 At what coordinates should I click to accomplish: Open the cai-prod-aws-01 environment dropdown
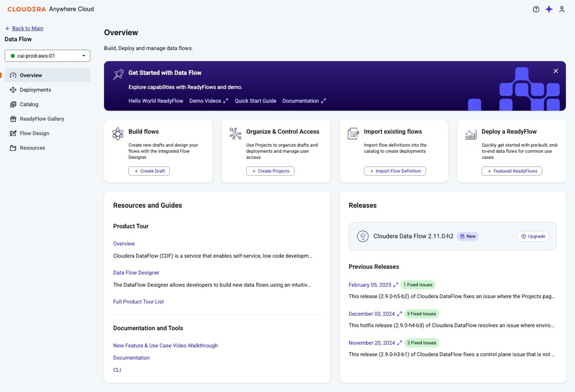click(x=47, y=56)
